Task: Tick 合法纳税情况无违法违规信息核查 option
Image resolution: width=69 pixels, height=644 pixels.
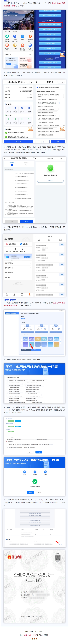Action: pyautogui.click(x=48, y=103)
